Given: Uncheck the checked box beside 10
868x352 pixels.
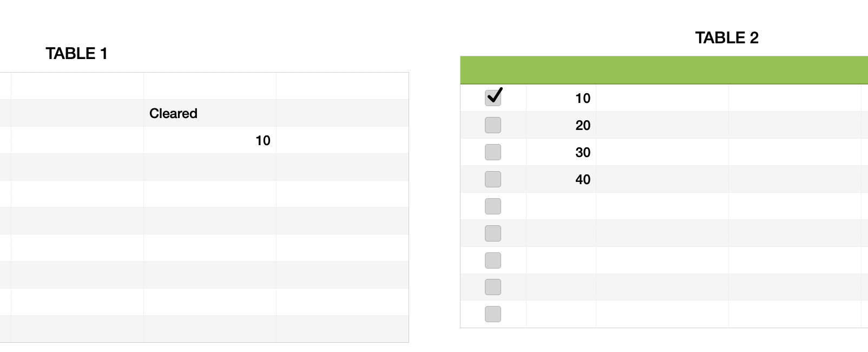Looking at the screenshot, I should [493, 97].
